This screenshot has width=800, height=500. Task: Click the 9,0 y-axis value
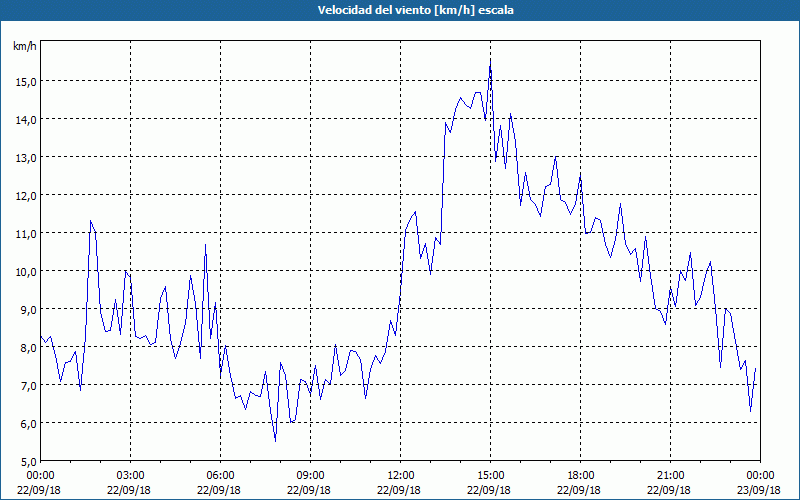point(28,309)
